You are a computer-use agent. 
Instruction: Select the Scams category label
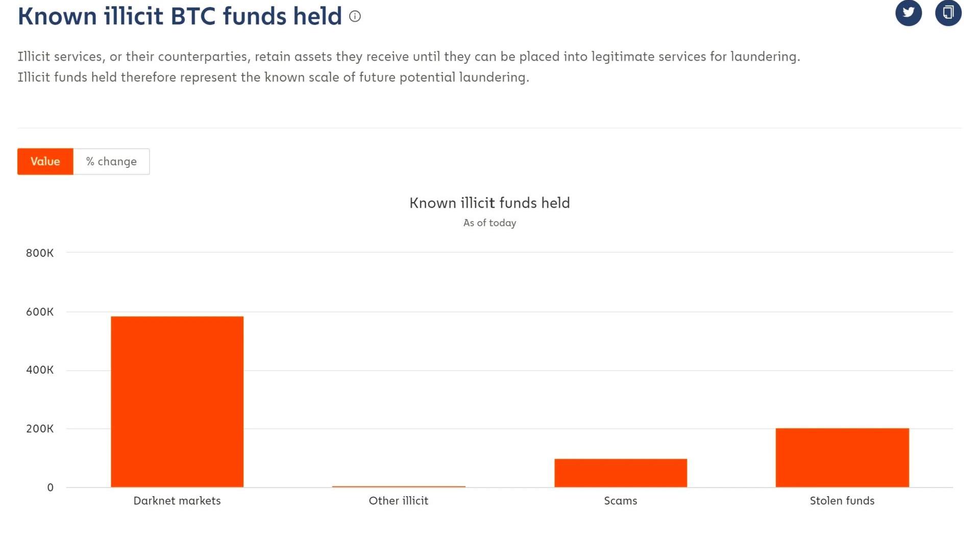pyautogui.click(x=621, y=501)
